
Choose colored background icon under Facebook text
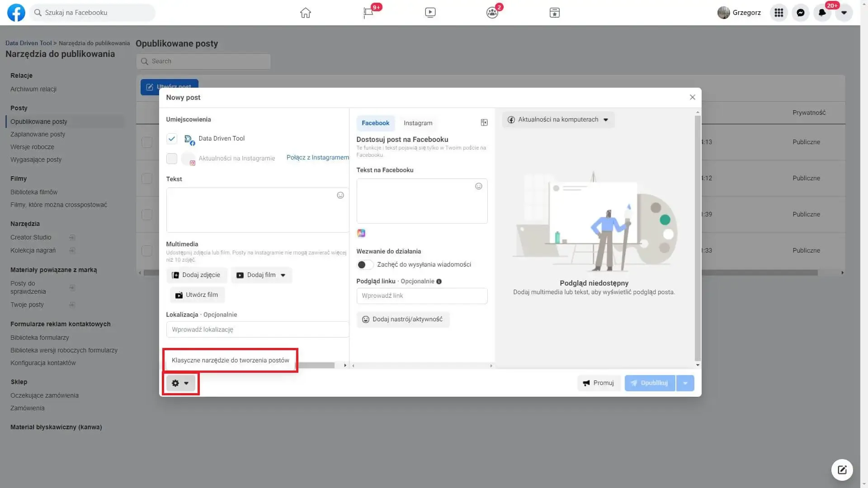pos(361,233)
